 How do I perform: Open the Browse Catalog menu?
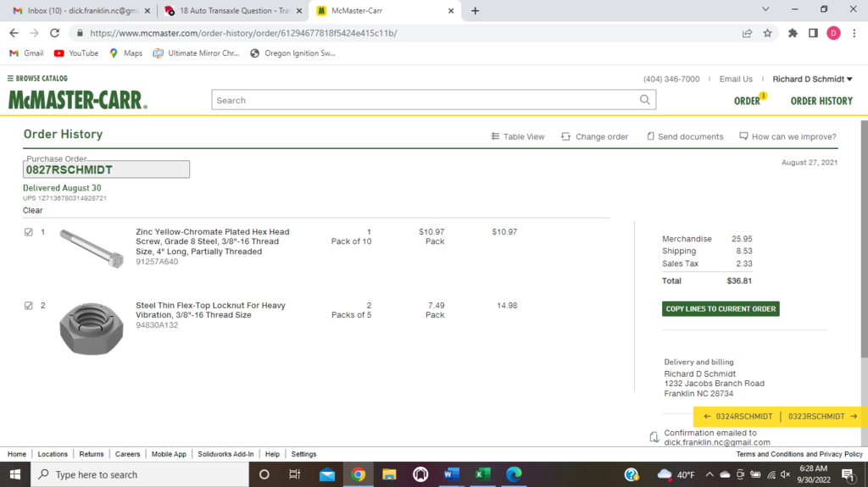(37, 79)
